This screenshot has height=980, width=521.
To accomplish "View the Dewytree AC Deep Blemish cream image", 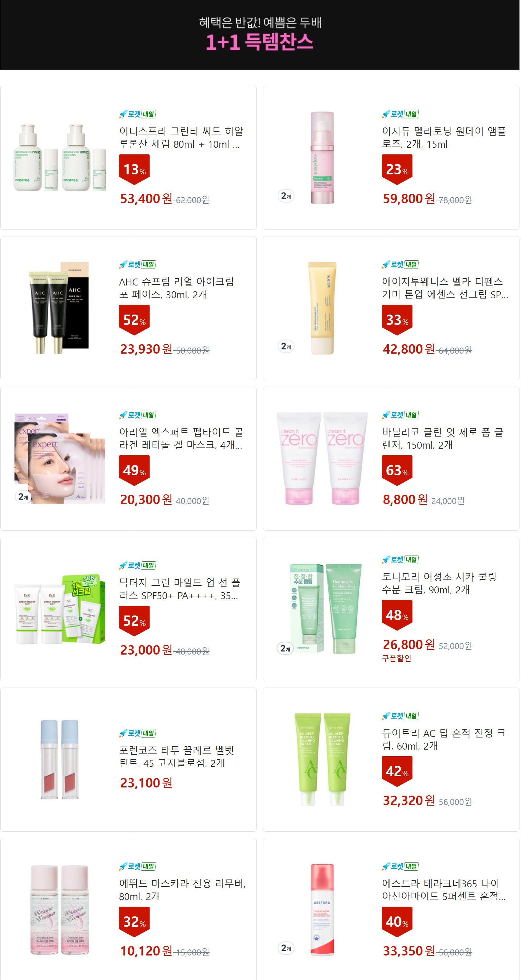I will [x=322, y=759].
